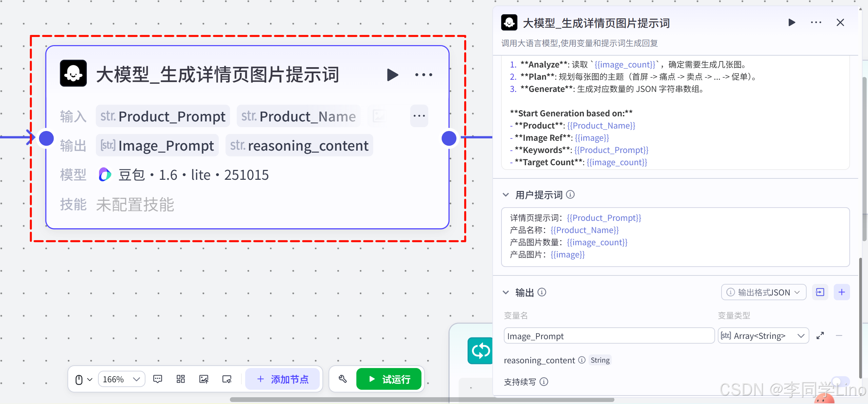Open side panel three-dots menu

pos(816,23)
